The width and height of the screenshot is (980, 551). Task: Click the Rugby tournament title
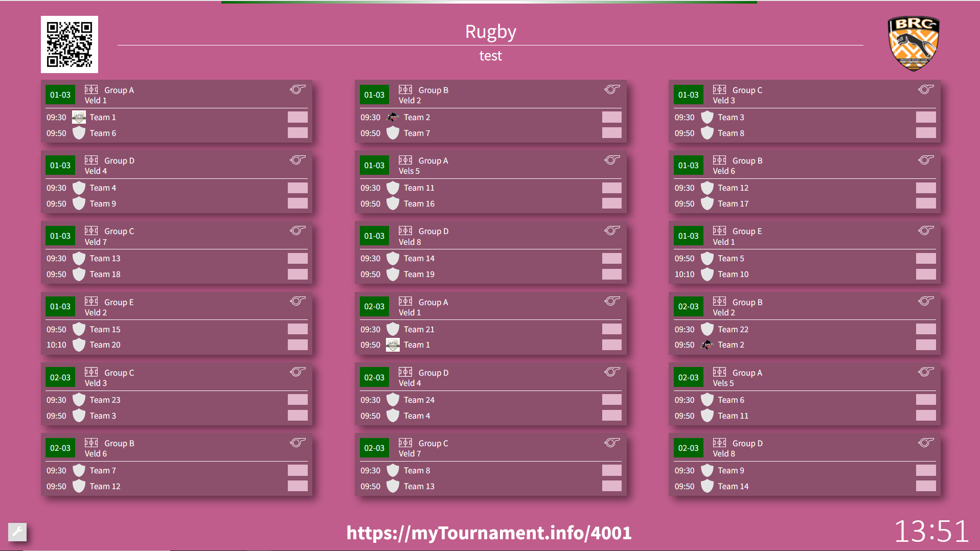[490, 32]
